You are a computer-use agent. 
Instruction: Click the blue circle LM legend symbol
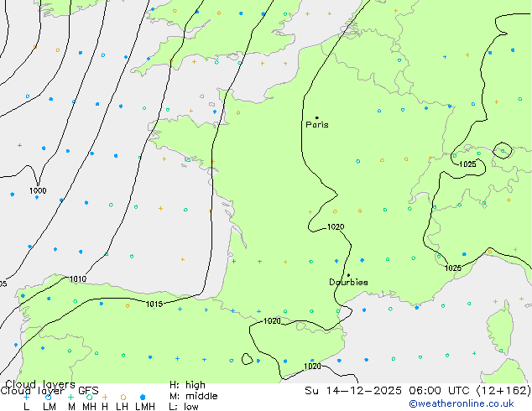point(48,397)
